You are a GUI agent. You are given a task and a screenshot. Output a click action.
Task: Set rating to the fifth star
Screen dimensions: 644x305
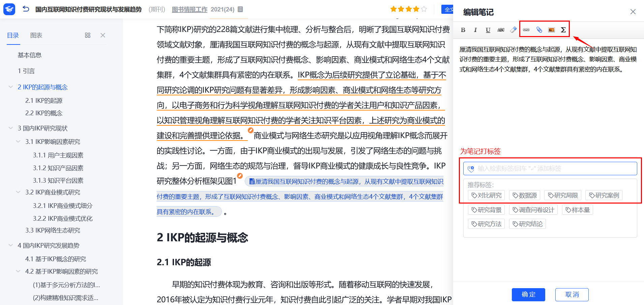coord(424,9)
